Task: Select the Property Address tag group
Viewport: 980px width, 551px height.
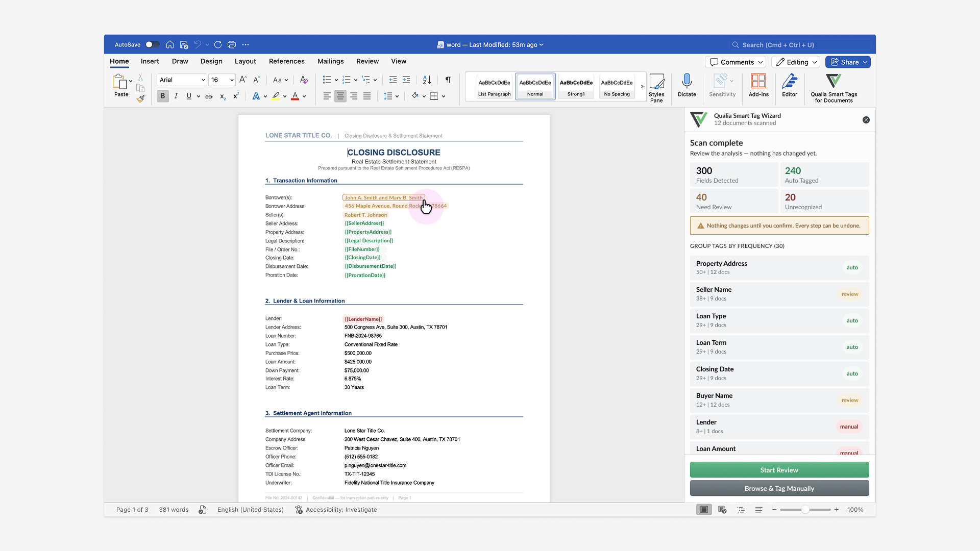Action: [779, 267]
